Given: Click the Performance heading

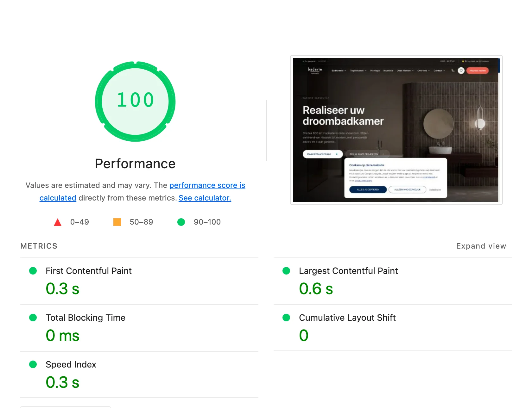Looking at the screenshot, I should click(135, 164).
